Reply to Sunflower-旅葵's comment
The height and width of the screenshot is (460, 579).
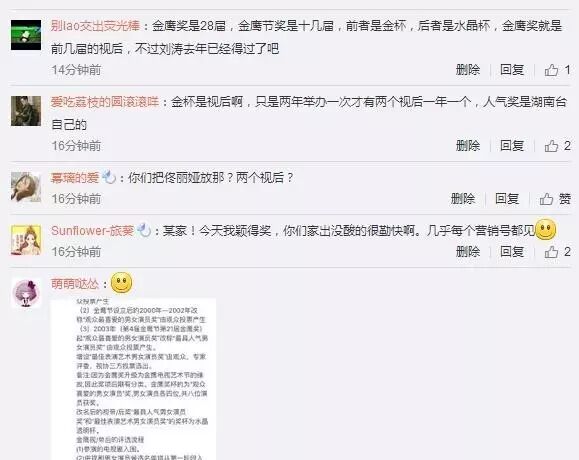(512, 252)
